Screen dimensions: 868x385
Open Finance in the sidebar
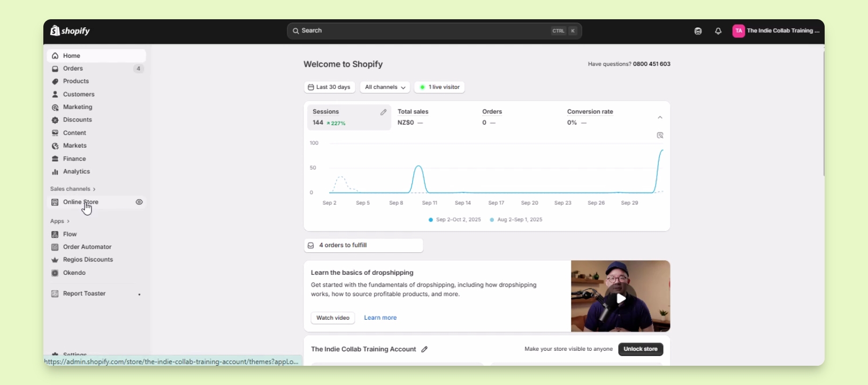pyautogui.click(x=96, y=159)
